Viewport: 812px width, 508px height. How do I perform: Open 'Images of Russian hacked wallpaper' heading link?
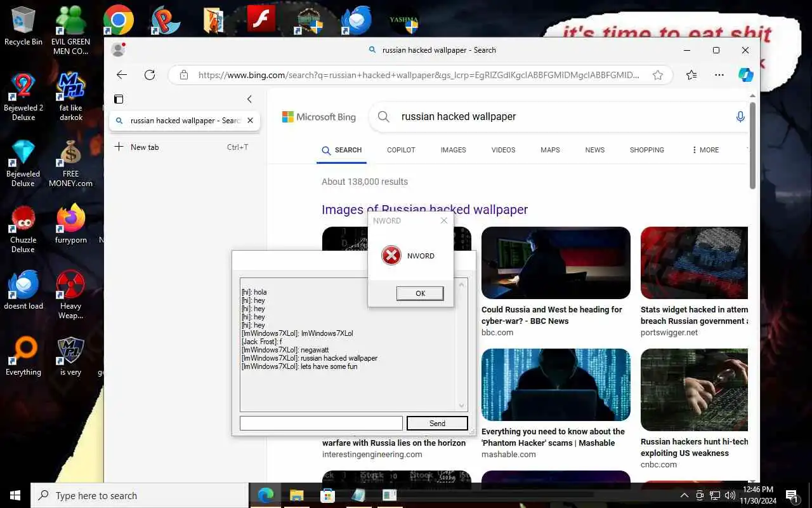tap(424, 210)
